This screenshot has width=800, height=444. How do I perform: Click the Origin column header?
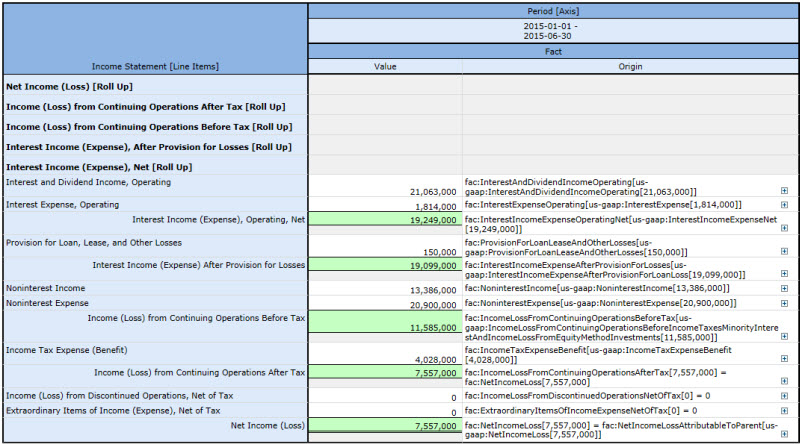631,67
